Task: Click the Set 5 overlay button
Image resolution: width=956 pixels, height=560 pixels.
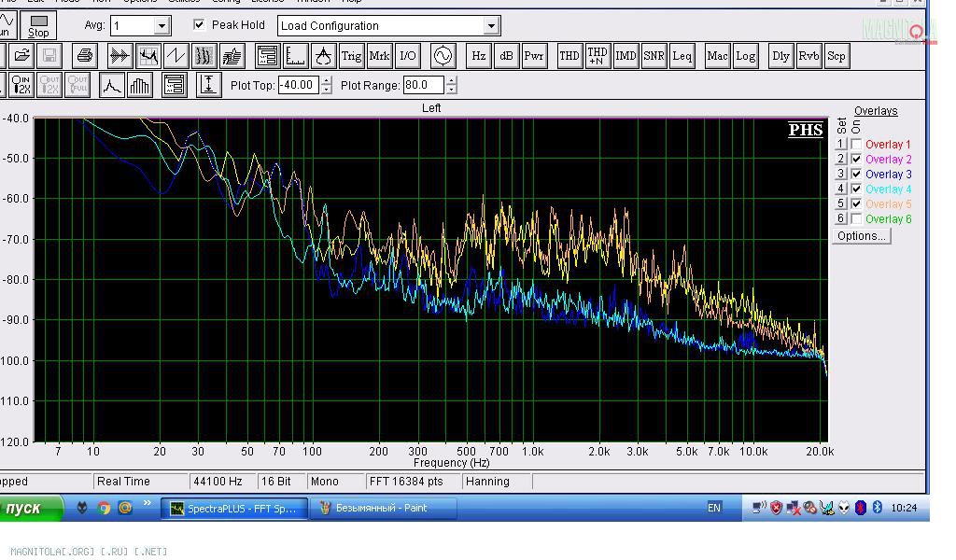Action: (841, 203)
